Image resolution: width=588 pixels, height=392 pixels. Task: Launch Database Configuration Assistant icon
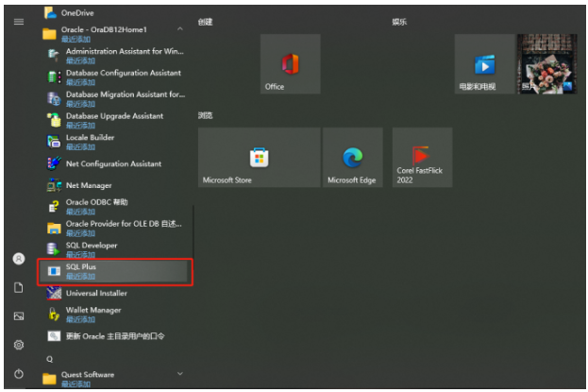pyautogui.click(x=54, y=77)
